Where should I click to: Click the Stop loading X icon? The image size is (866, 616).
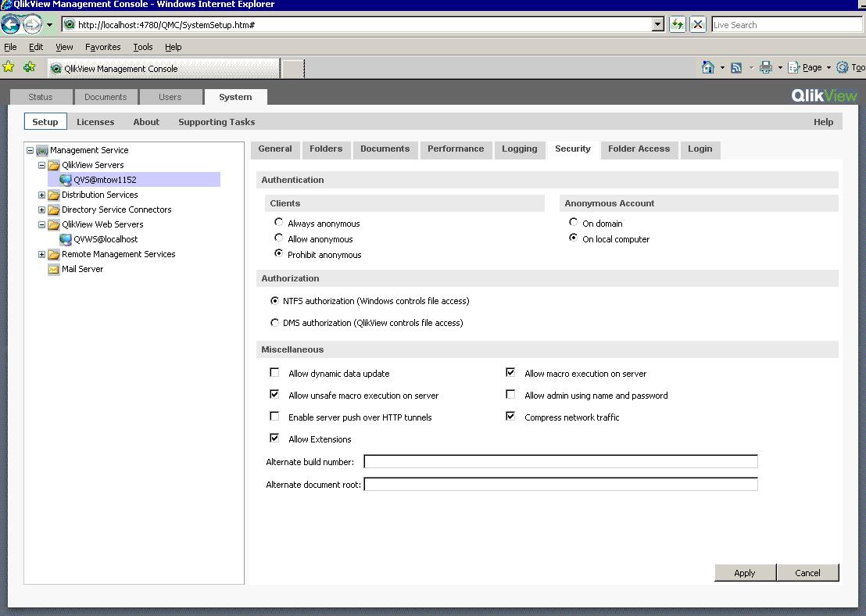point(698,24)
